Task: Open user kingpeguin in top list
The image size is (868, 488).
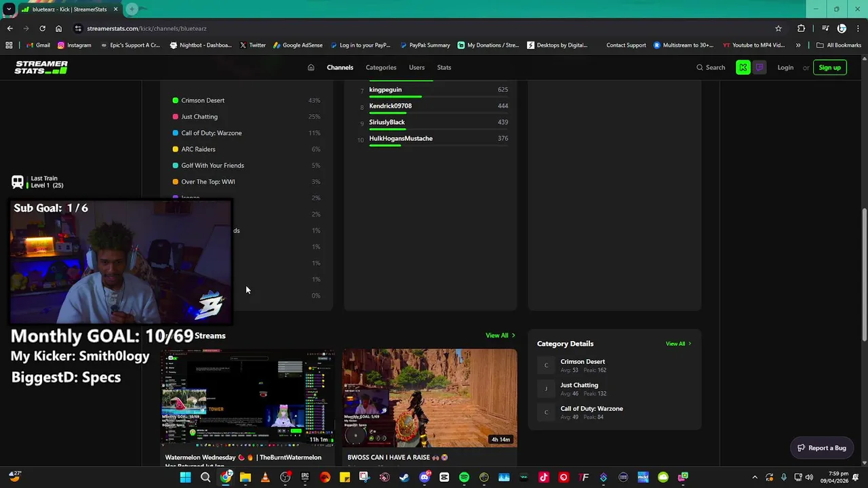Action: coord(385,89)
